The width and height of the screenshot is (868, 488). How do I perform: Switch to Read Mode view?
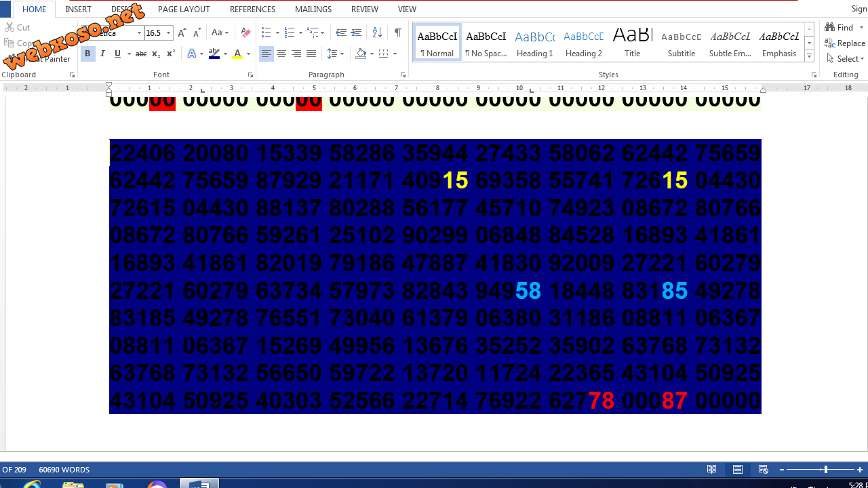click(x=712, y=469)
